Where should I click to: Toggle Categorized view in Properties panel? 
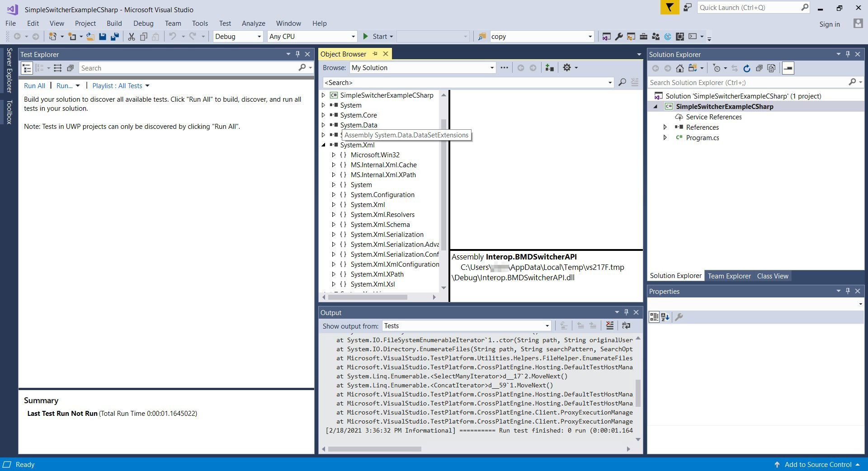[654, 317]
